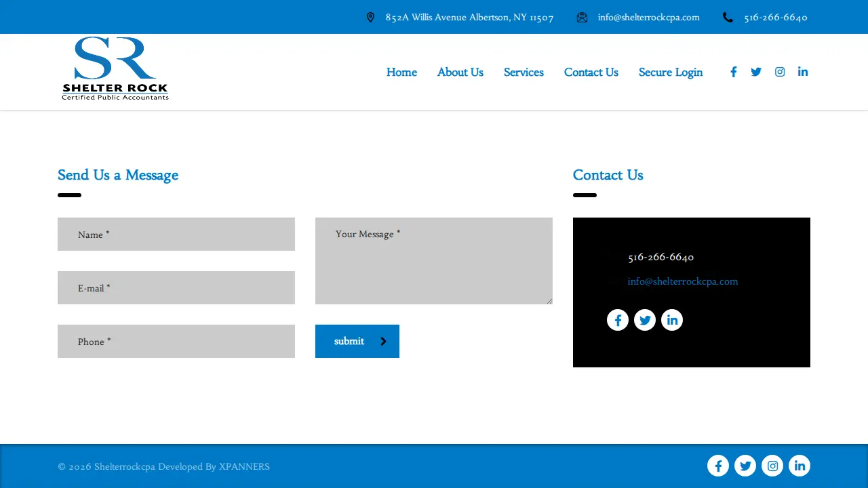Click the phone number in top bar
The height and width of the screenshot is (488, 868).
[x=776, y=18]
